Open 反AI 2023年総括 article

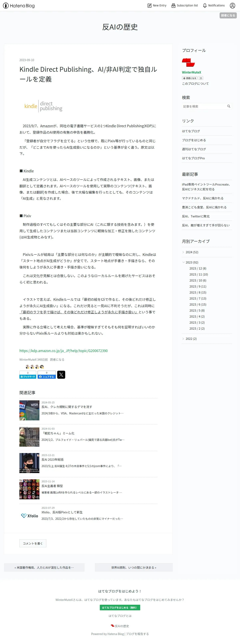pyautogui.click(x=52, y=459)
